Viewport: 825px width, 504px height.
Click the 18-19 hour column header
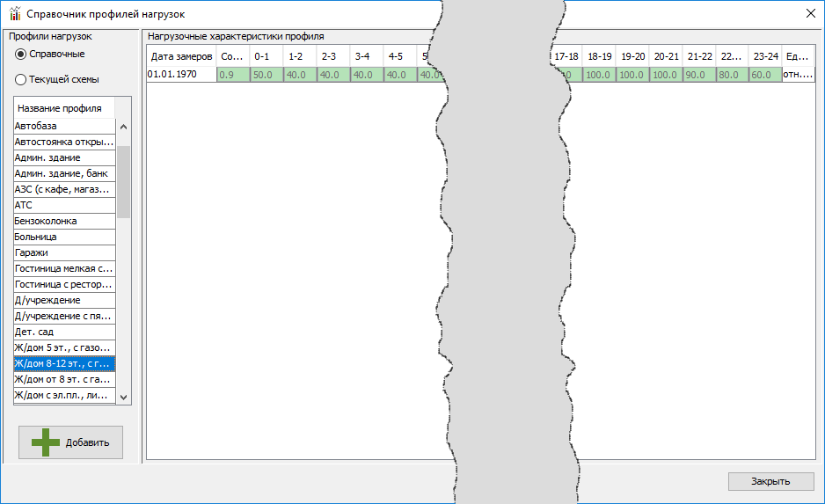tap(599, 56)
